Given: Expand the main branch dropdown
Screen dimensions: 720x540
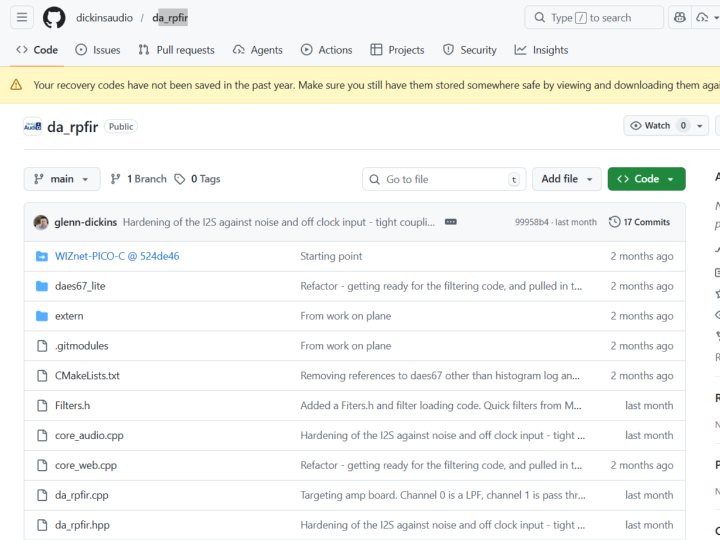Looking at the screenshot, I should point(61,179).
